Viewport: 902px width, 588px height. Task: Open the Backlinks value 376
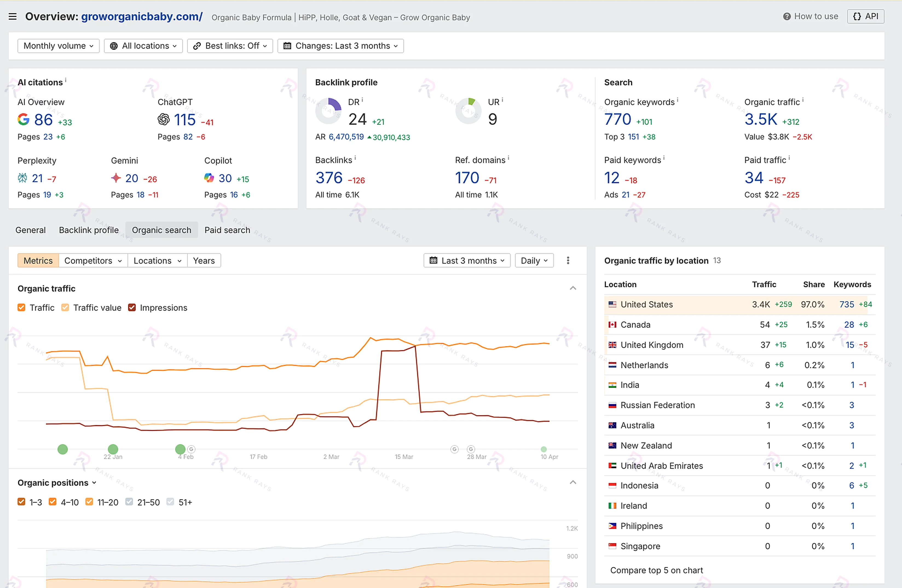tap(329, 178)
